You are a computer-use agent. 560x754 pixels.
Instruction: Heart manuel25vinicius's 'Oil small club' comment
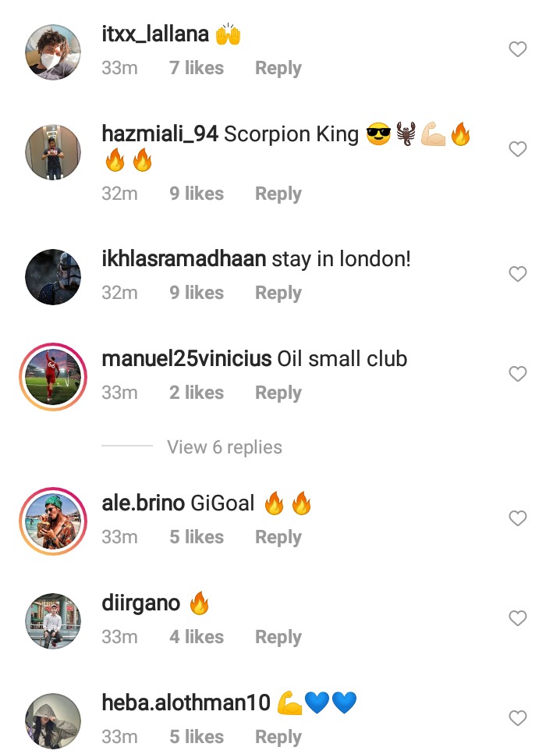pos(518,374)
